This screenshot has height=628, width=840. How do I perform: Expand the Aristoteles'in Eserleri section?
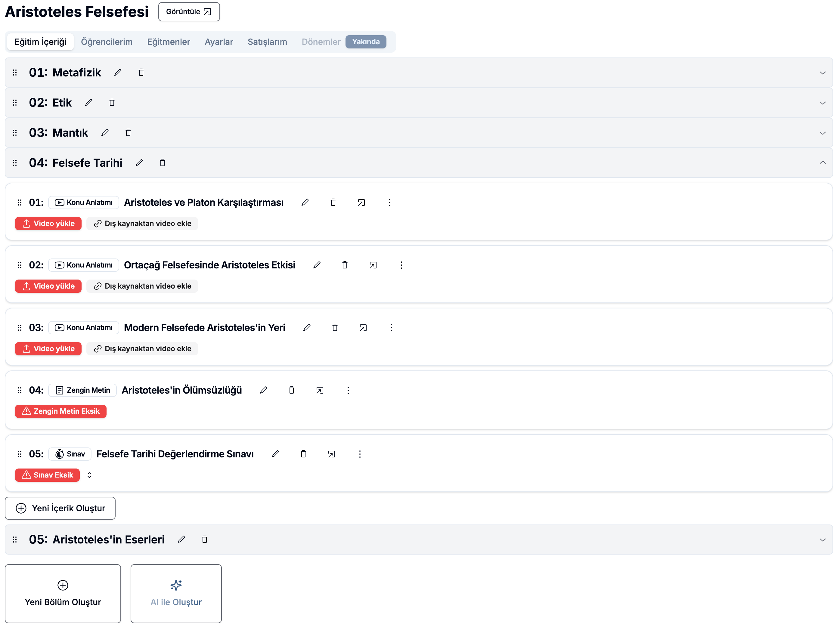[x=823, y=540]
